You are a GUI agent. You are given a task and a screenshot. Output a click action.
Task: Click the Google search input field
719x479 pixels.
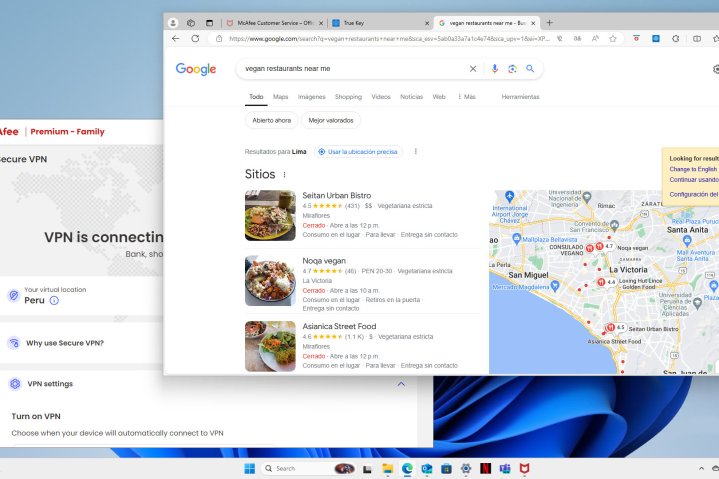point(350,69)
